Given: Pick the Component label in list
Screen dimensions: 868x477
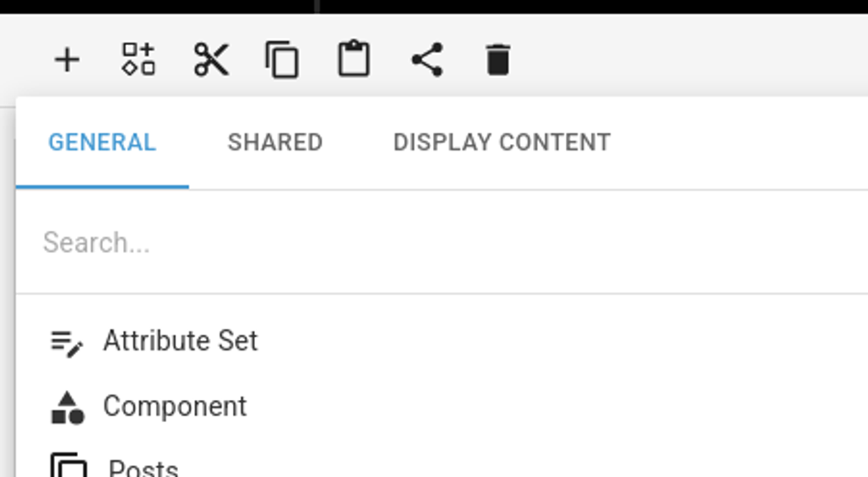Looking at the screenshot, I should point(175,406).
